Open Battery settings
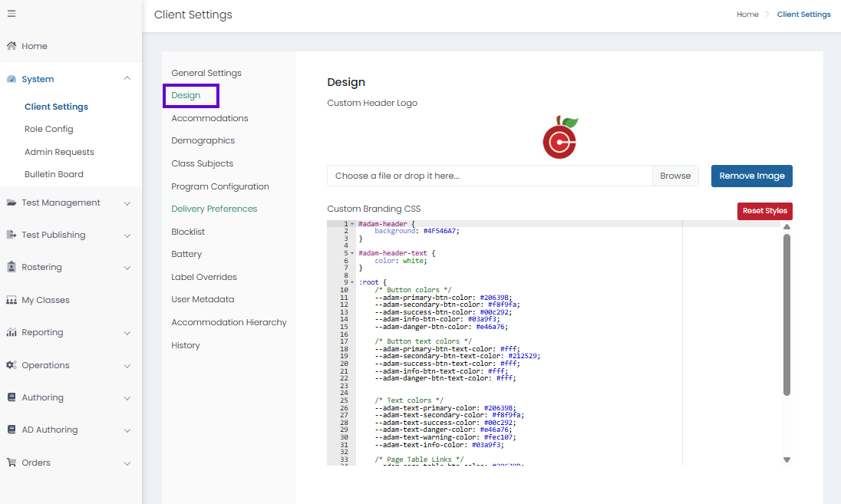Screen dimensions: 841x504 186,254
